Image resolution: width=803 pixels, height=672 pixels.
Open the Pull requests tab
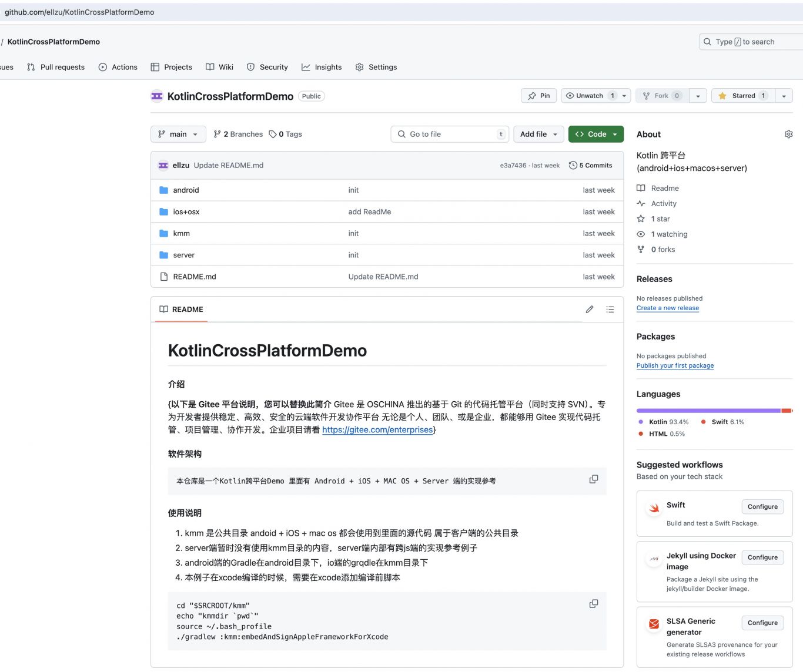click(56, 67)
